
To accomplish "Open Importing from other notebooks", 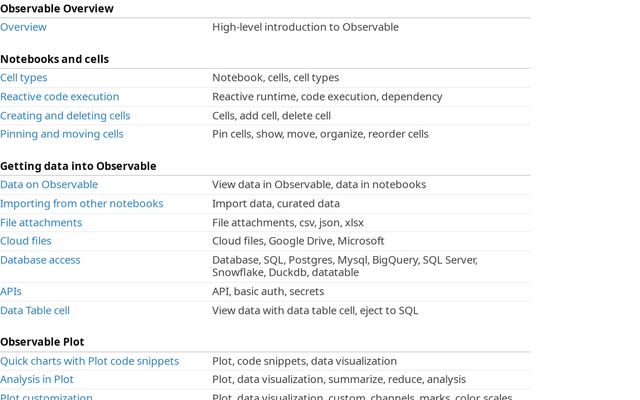I will pos(81,204).
